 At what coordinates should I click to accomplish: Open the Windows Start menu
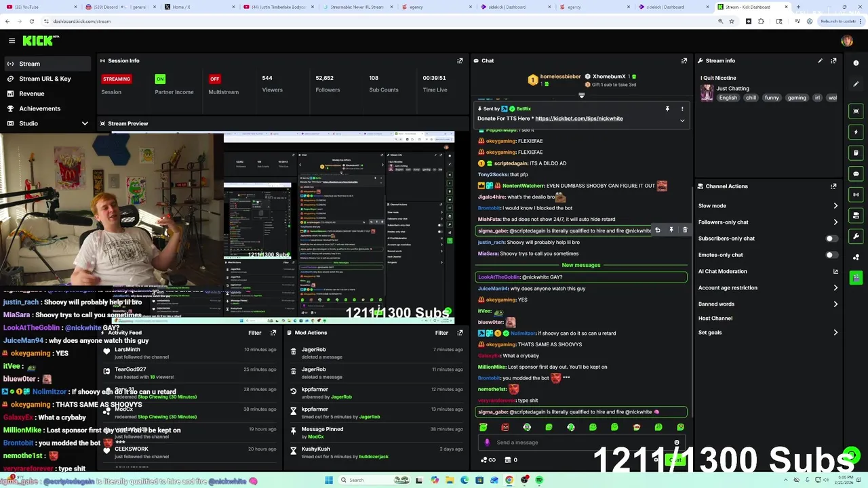pos(329,480)
